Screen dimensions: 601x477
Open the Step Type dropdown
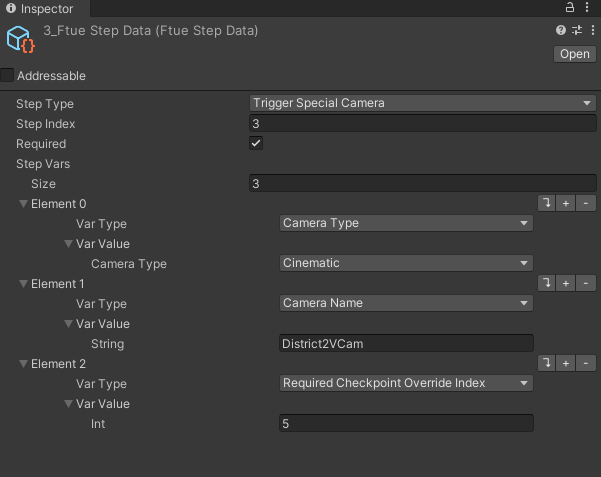click(x=423, y=103)
